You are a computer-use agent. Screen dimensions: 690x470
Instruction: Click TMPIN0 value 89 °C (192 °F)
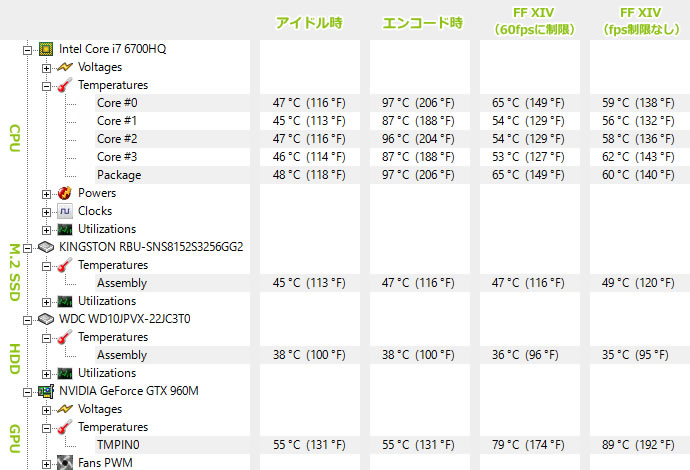coord(638,445)
